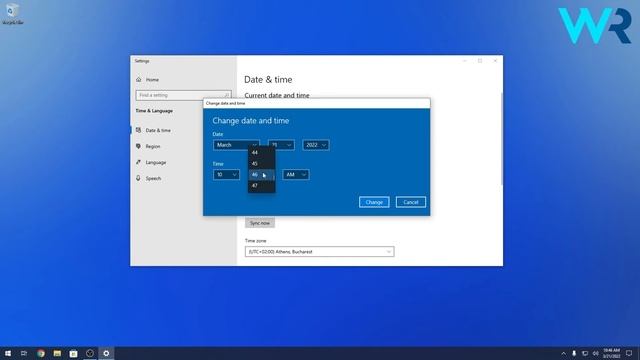
Task: Open the 2022 year dropdown
Action: 316,145
